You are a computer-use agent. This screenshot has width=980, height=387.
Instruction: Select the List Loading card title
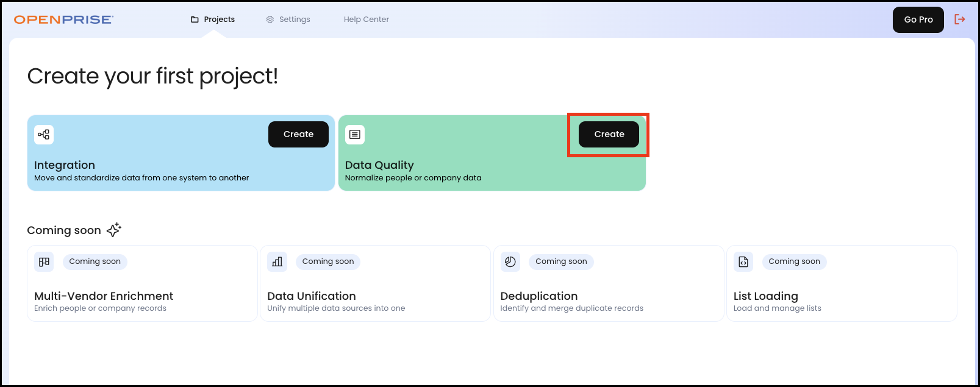(765, 296)
